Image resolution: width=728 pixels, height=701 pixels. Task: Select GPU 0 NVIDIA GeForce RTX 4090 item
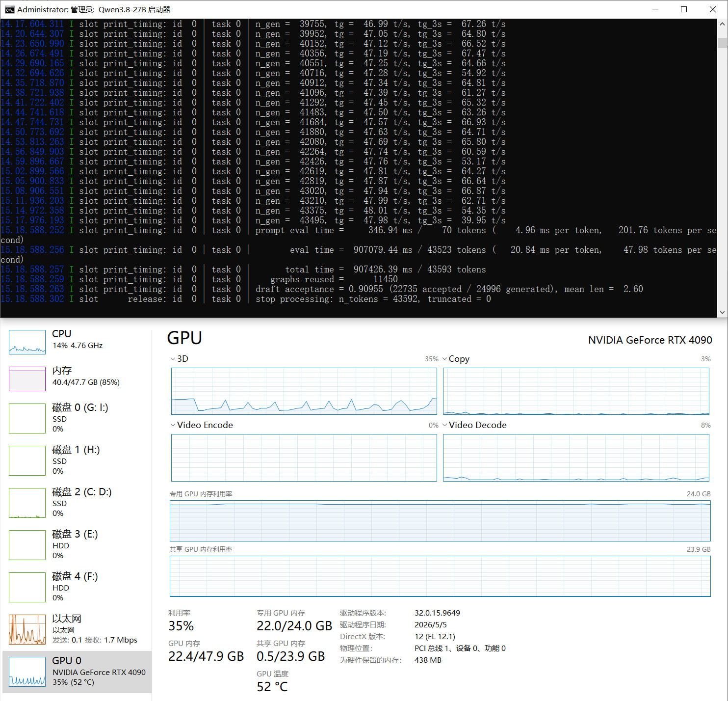click(x=77, y=672)
